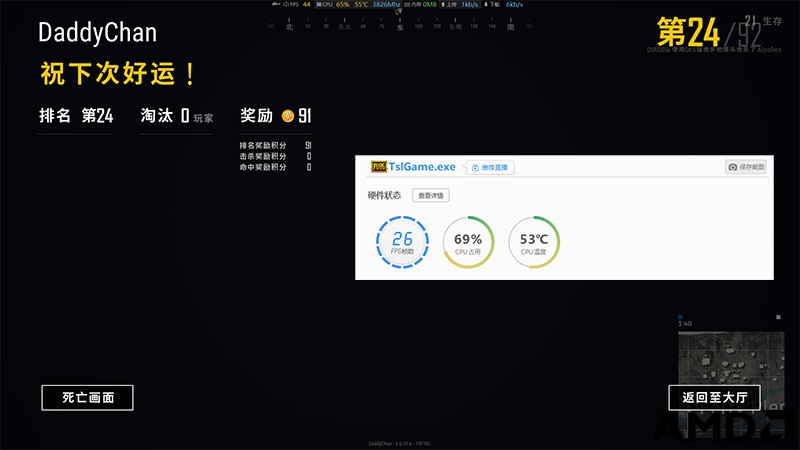The height and width of the screenshot is (450, 800).
Task: Click the 6kb/s download speed readout
Action: tap(514, 5)
